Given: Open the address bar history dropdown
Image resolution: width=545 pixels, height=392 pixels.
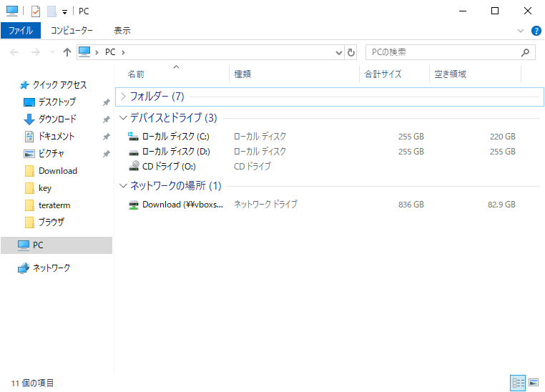Looking at the screenshot, I should [x=338, y=52].
